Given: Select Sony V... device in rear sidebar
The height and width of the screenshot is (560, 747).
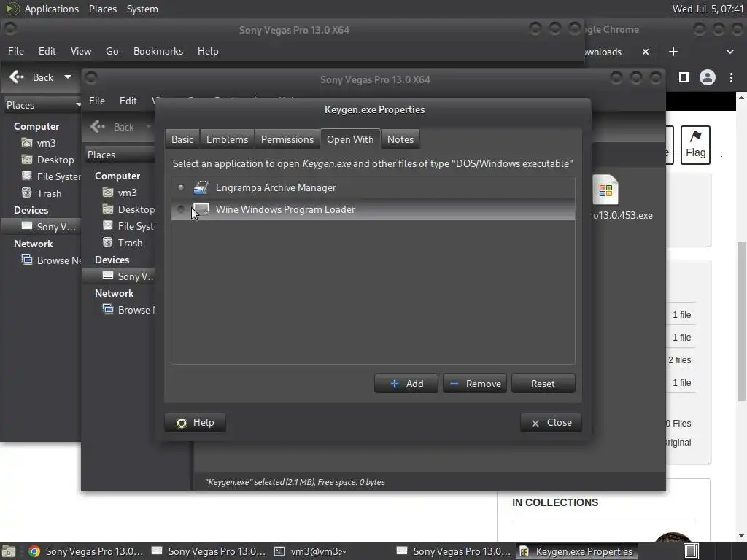Looking at the screenshot, I should click(x=42, y=227).
